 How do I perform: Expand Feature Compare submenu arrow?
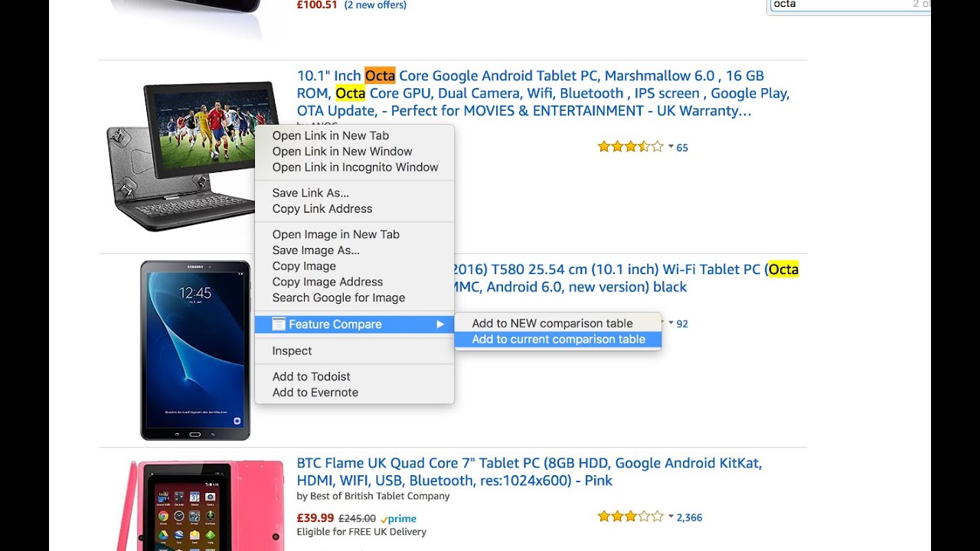pos(440,324)
